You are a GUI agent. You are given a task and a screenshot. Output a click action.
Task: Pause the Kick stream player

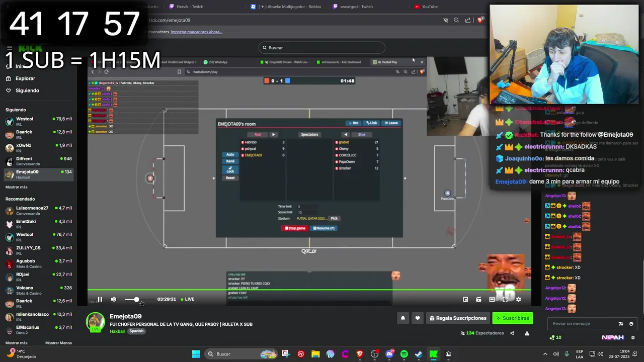(100, 299)
